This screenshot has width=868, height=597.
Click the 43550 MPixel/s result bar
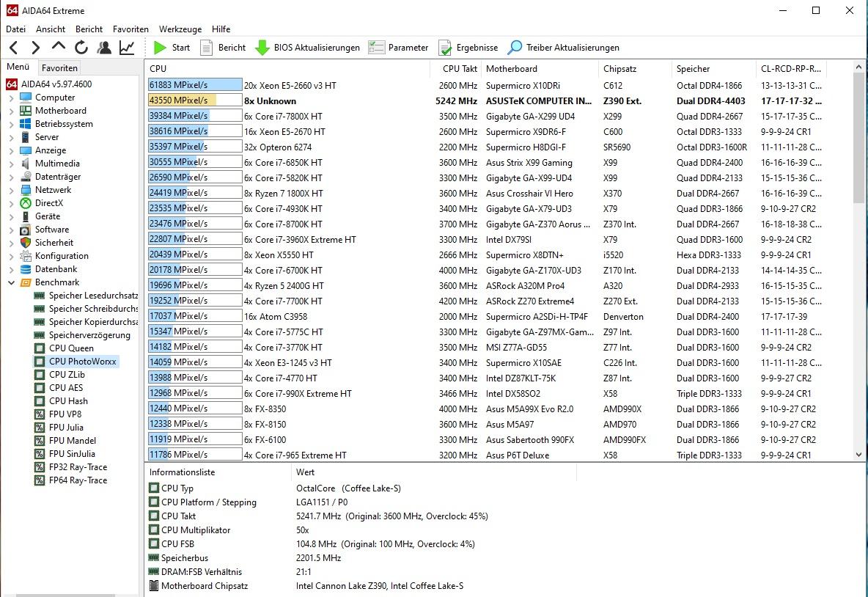pyautogui.click(x=195, y=100)
